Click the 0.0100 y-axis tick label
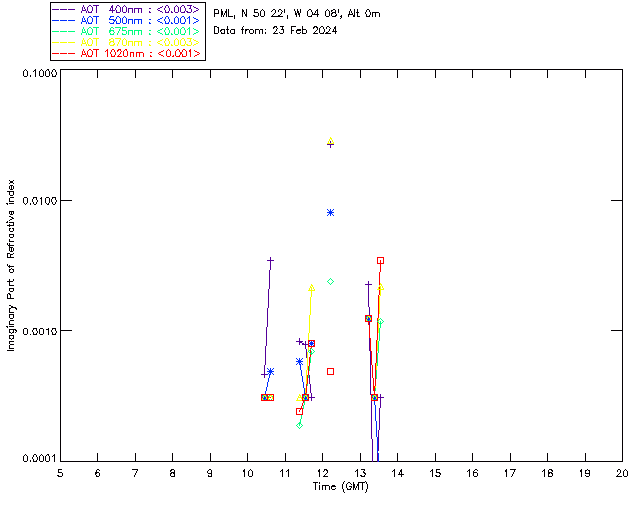Image resolution: width=640 pixels, height=512 pixels. pyautogui.click(x=39, y=200)
